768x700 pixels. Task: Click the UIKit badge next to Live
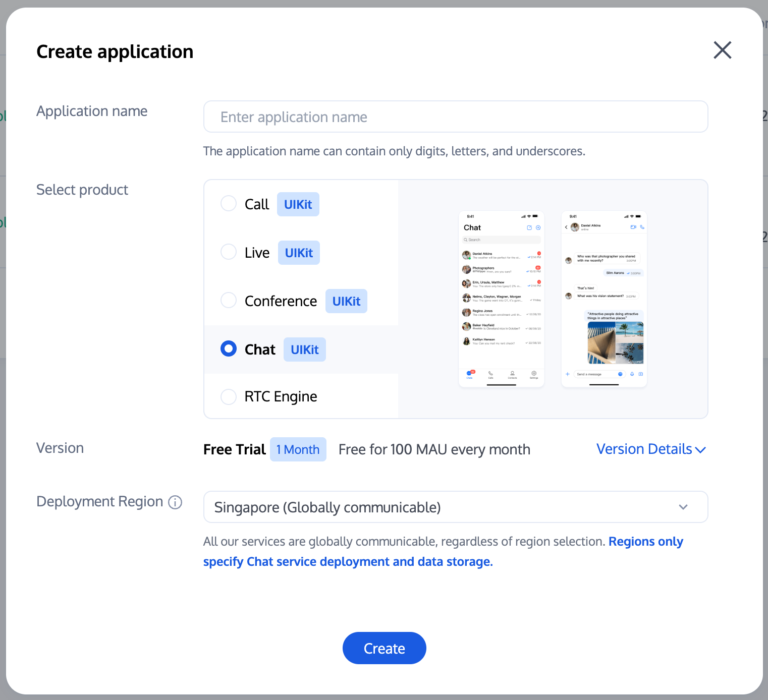click(299, 253)
